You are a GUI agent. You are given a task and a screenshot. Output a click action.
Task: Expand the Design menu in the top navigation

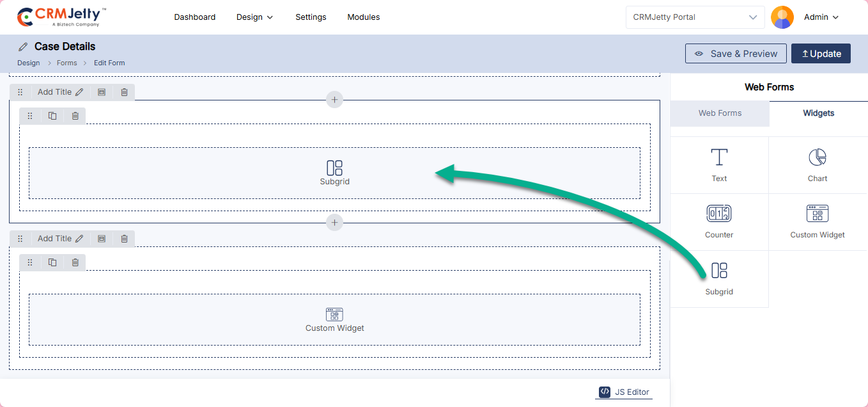pos(254,17)
